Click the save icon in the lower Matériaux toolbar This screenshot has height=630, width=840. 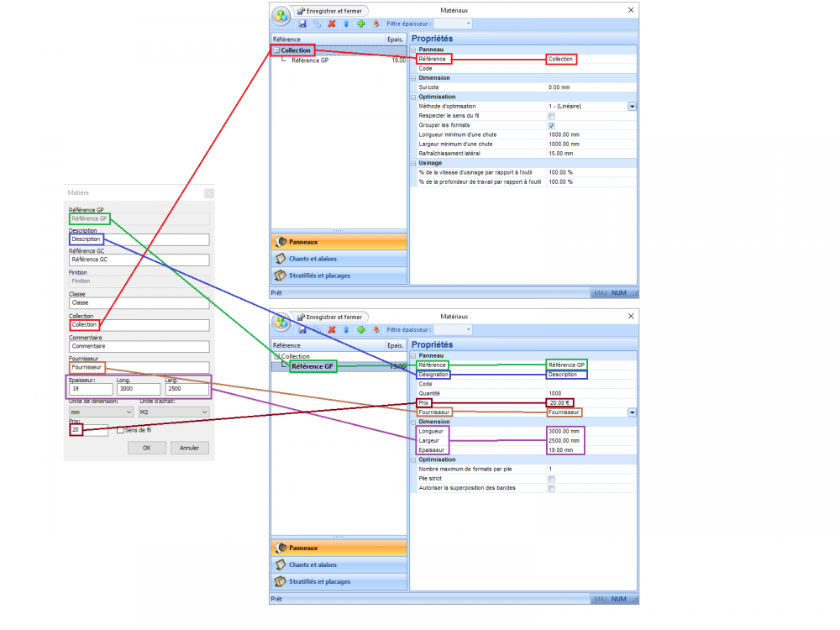[x=302, y=329]
